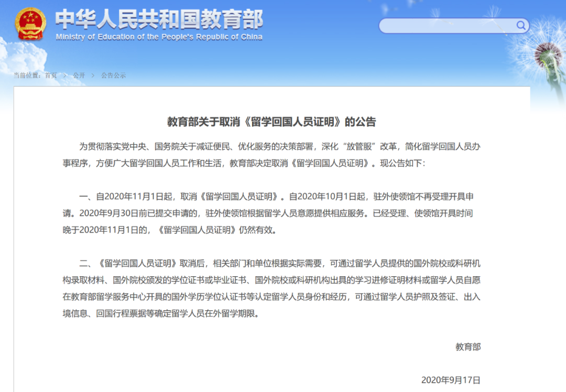Click the line starting with 事程序，方便广大留学回国人员
The width and height of the screenshot is (566, 392).
[244, 163]
